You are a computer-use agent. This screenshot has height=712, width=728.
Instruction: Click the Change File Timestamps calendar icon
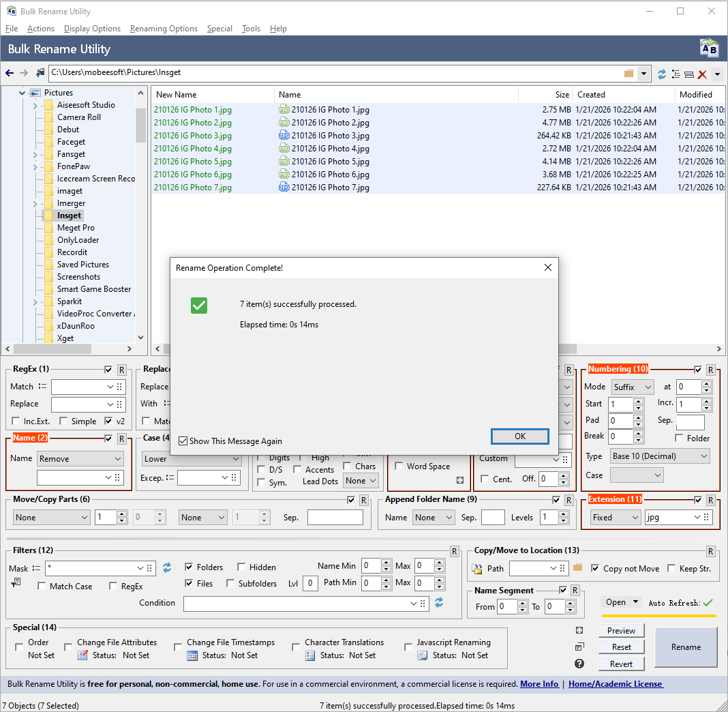pos(192,655)
